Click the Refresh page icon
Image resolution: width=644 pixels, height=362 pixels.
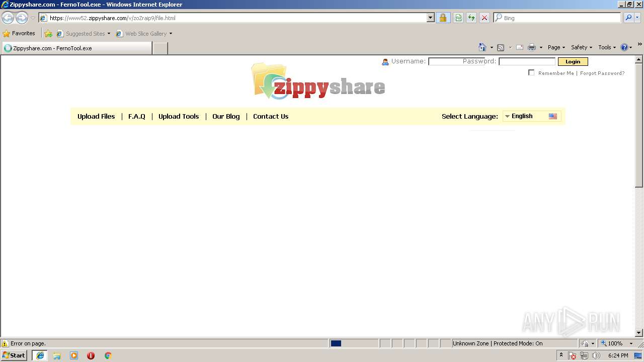[471, 18]
